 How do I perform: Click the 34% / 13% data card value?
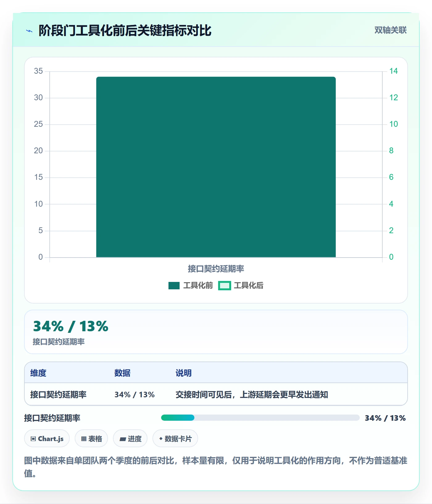click(x=71, y=326)
